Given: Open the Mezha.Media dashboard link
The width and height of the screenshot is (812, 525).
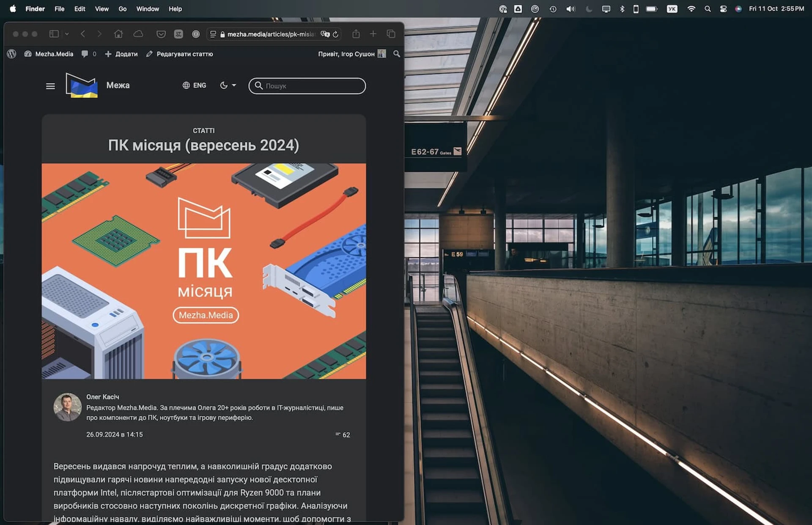Looking at the screenshot, I should [x=49, y=54].
